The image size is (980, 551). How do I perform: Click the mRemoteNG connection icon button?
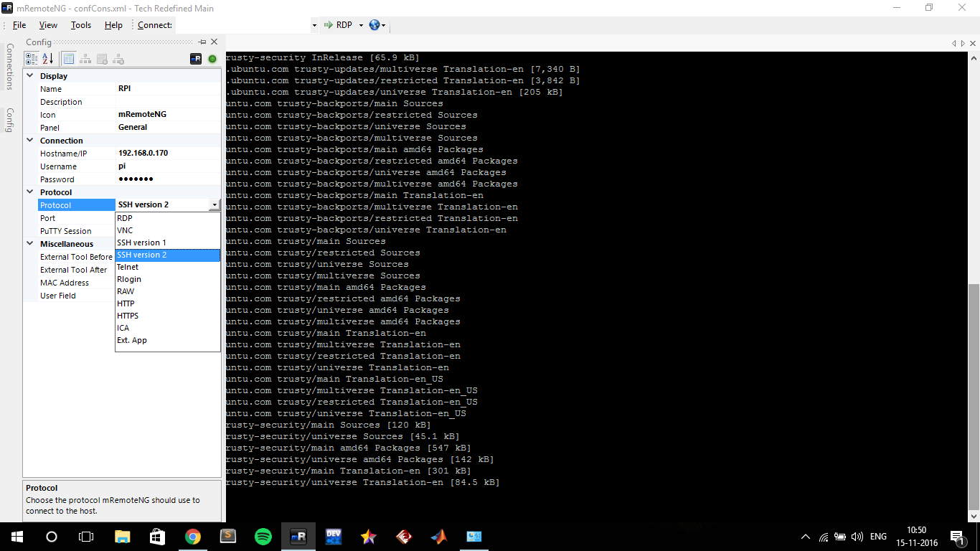point(196,59)
